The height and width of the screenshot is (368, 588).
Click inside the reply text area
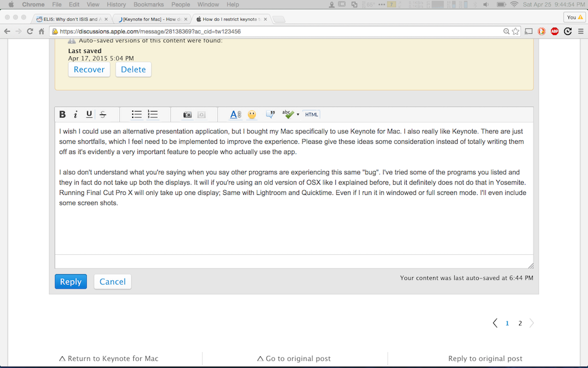pos(294,189)
